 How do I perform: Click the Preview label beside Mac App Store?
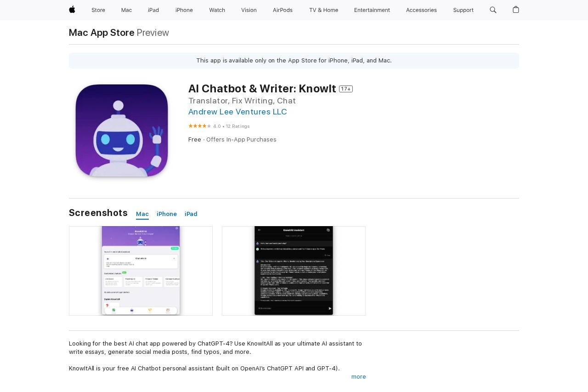[x=153, y=33]
